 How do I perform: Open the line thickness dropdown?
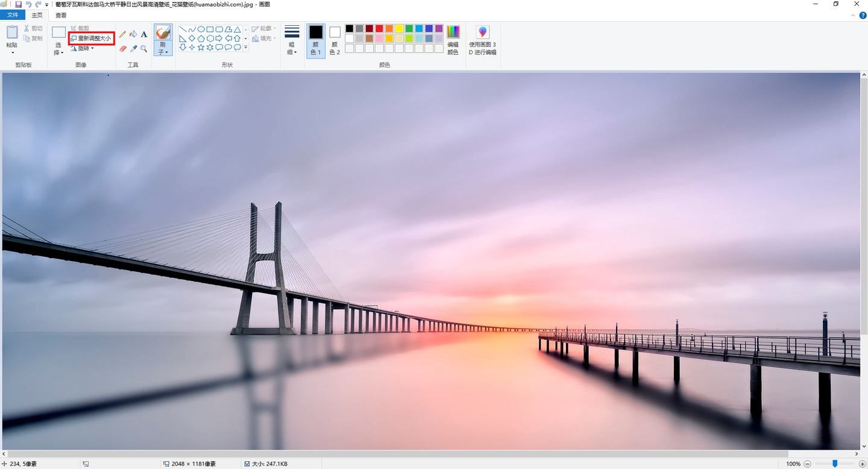(x=292, y=40)
